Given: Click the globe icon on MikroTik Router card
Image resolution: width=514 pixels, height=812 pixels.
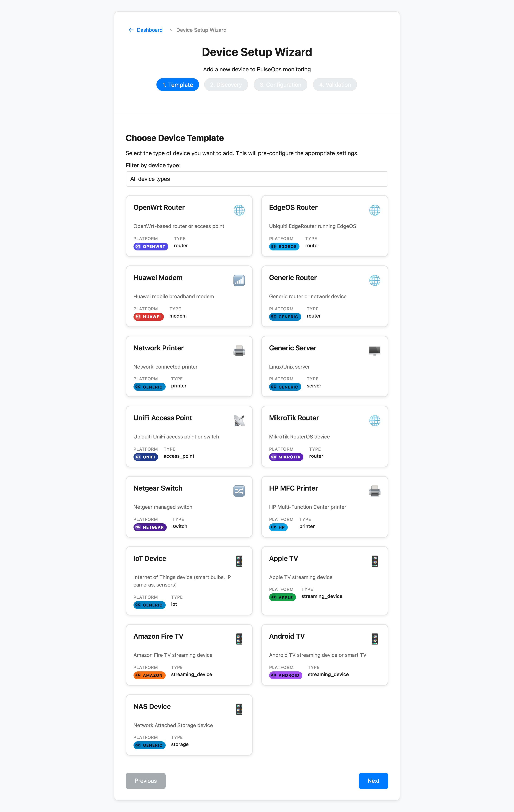Looking at the screenshot, I should [x=375, y=420].
